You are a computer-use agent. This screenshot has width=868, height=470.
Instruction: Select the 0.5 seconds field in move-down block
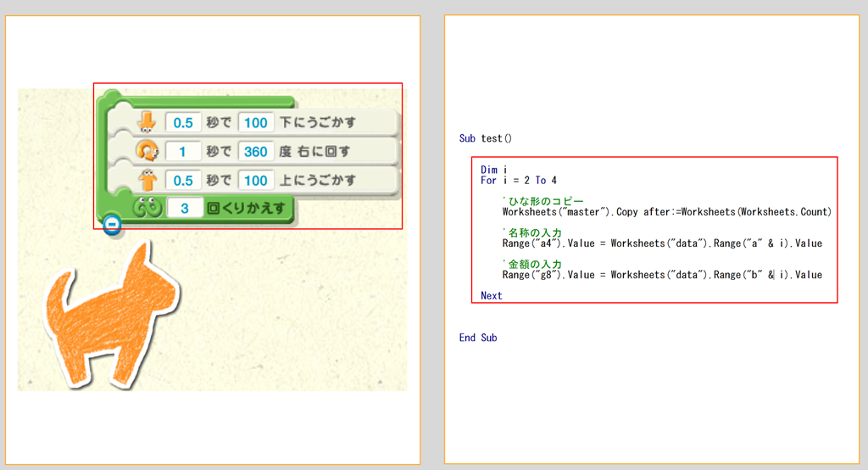183,122
